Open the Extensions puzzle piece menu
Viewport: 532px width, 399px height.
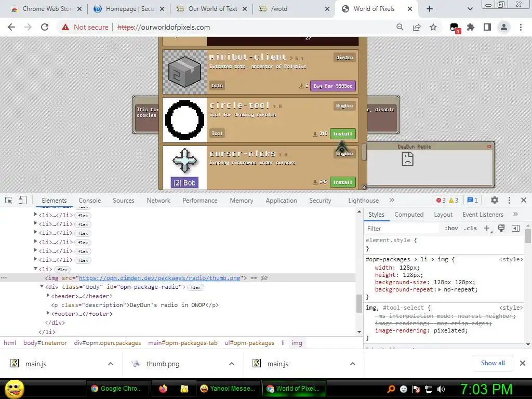471,27
